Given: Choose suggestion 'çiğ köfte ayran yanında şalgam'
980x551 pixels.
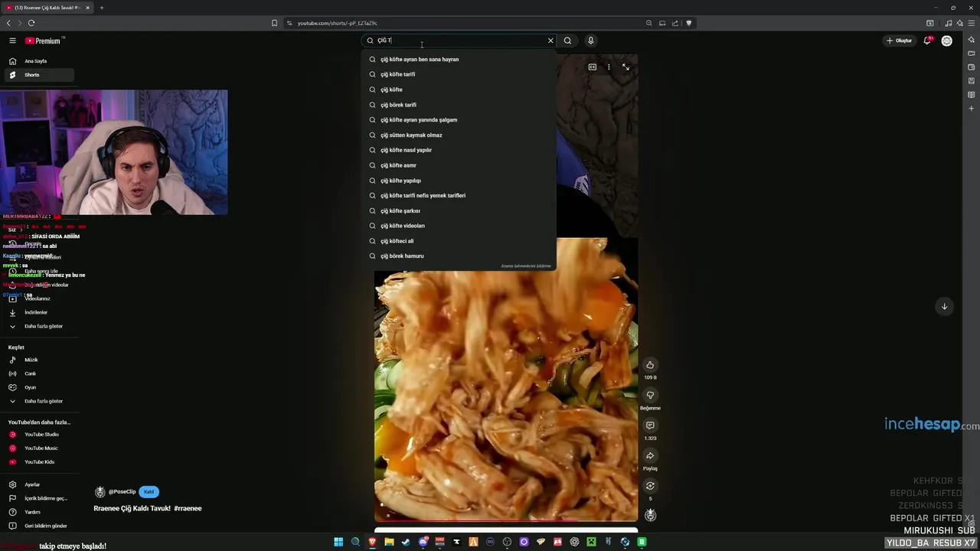Looking at the screenshot, I should click(459, 119).
